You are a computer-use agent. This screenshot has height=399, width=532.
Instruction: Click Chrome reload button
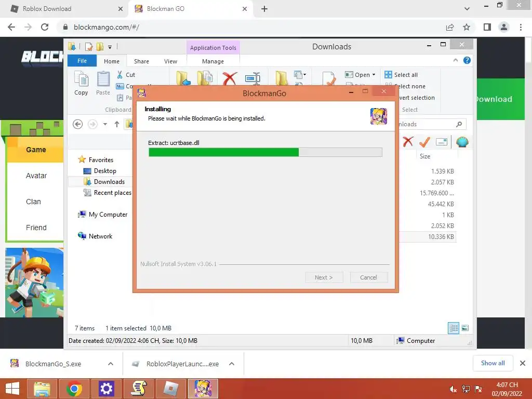45,27
